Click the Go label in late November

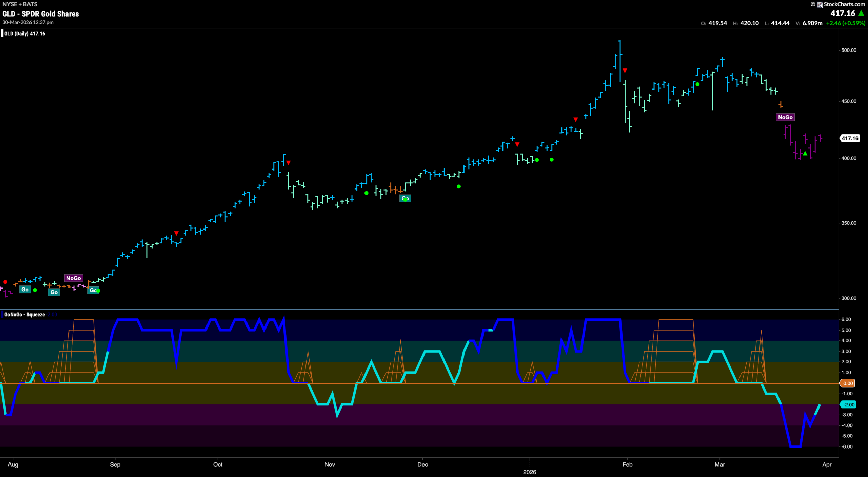click(405, 198)
